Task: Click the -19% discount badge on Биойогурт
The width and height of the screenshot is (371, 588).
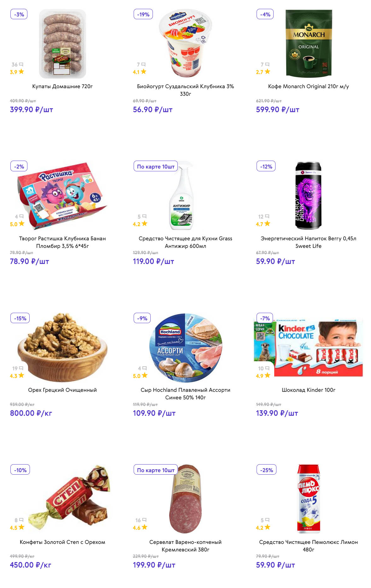Action: tap(143, 14)
